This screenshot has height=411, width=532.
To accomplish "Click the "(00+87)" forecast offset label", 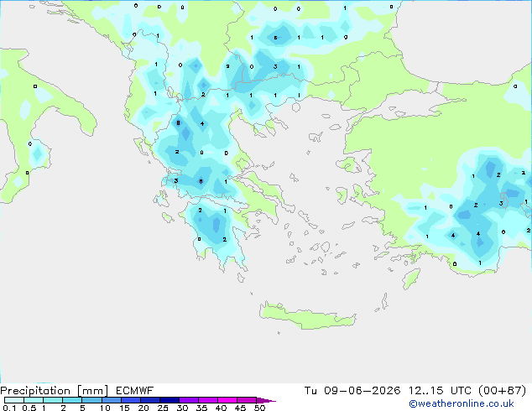I will click(502, 391).
